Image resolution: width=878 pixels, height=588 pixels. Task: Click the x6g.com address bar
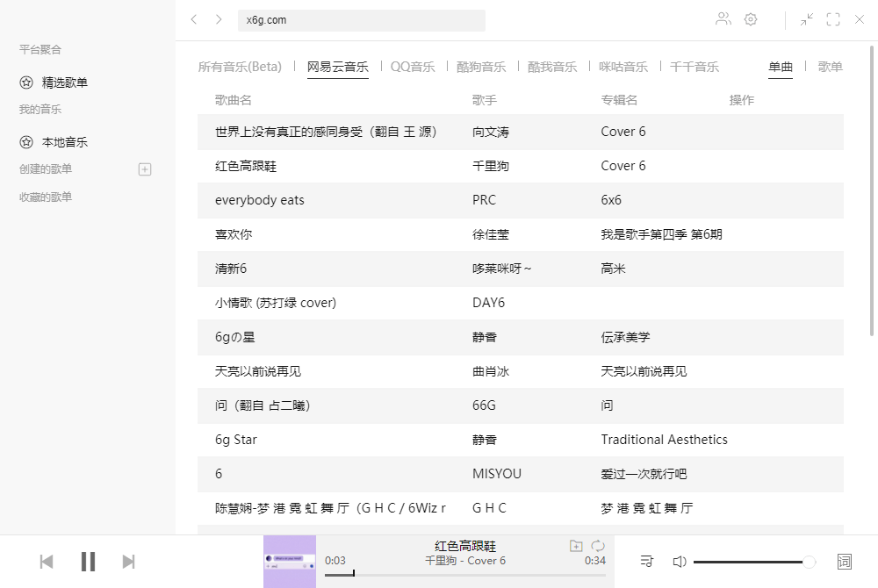pyautogui.click(x=361, y=20)
